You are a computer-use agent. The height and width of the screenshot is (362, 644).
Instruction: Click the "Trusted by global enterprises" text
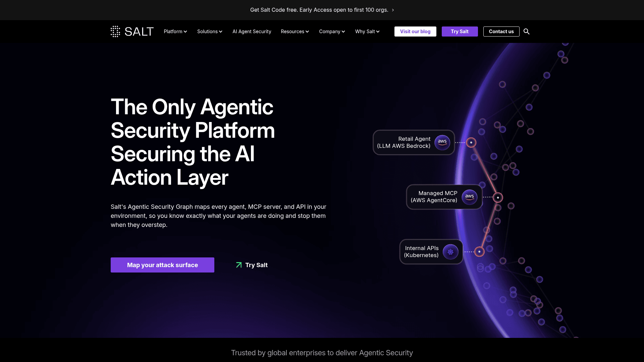(x=322, y=353)
